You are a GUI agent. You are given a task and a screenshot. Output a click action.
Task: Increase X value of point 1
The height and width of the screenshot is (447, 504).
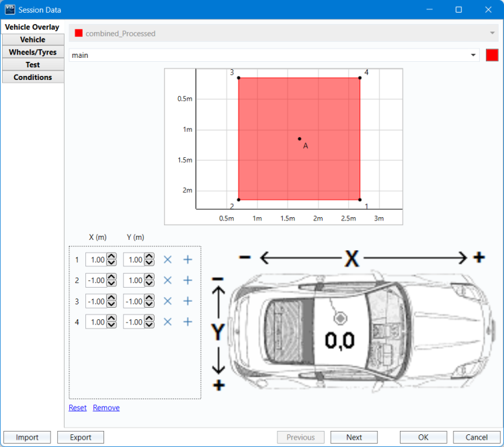click(x=112, y=256)
